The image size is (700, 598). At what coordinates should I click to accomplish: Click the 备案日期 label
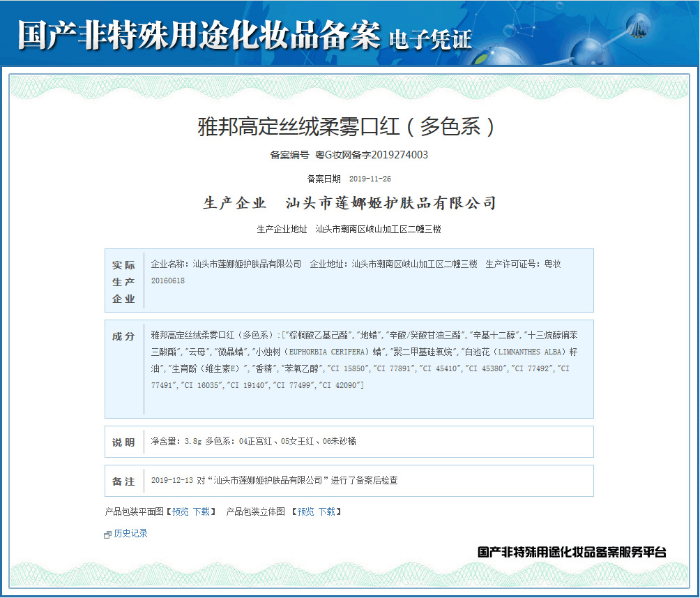point(324,179)
